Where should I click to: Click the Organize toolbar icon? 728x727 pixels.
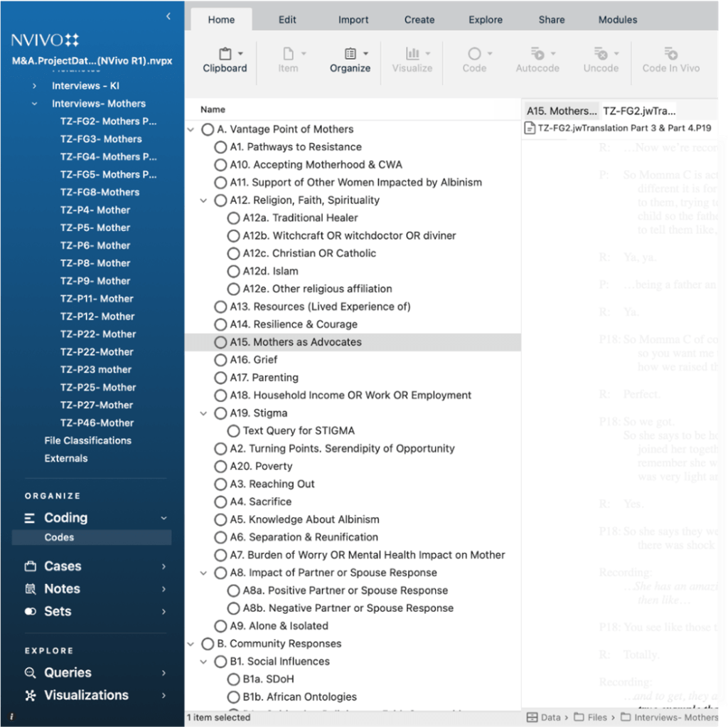[350, 54]
